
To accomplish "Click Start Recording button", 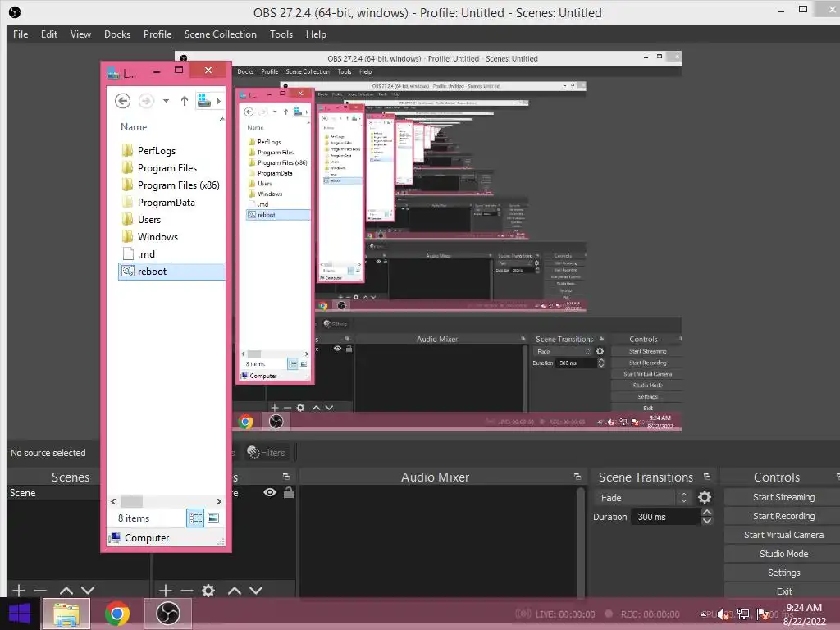I will pyautogui.click(x=783, y=516).
